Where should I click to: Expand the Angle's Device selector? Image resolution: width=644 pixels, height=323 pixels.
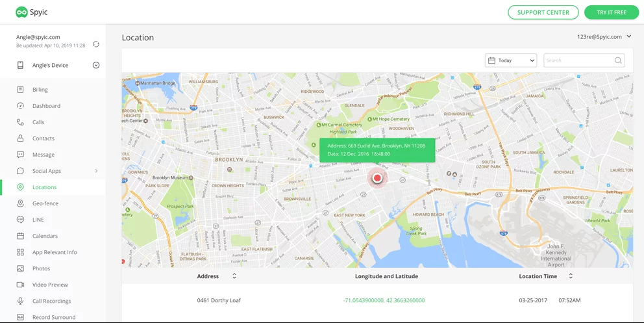click(x=96, y=65)
